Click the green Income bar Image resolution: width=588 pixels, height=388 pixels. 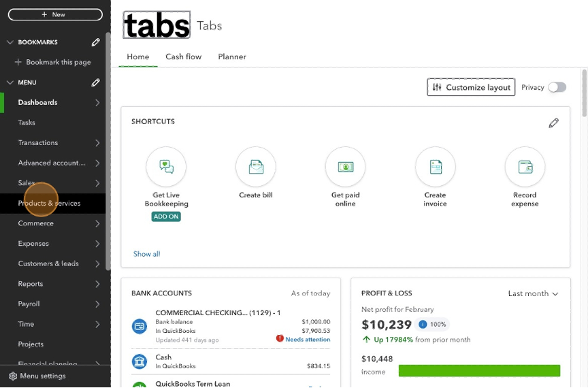pos(478,371)
